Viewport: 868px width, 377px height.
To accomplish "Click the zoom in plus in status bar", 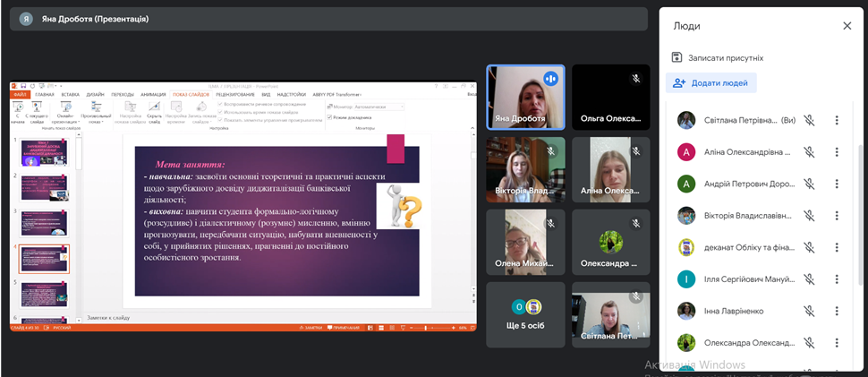I will coord(454,328).
